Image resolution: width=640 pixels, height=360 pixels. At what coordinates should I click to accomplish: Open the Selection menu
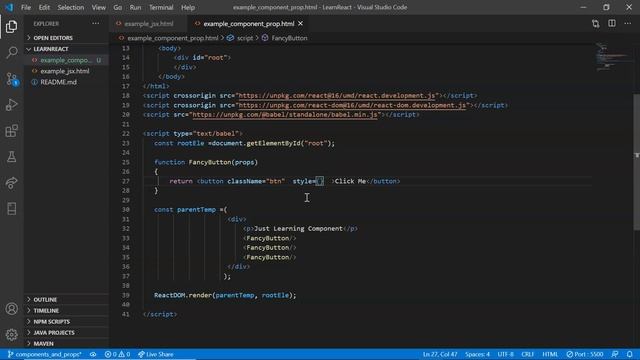(71, 7)
